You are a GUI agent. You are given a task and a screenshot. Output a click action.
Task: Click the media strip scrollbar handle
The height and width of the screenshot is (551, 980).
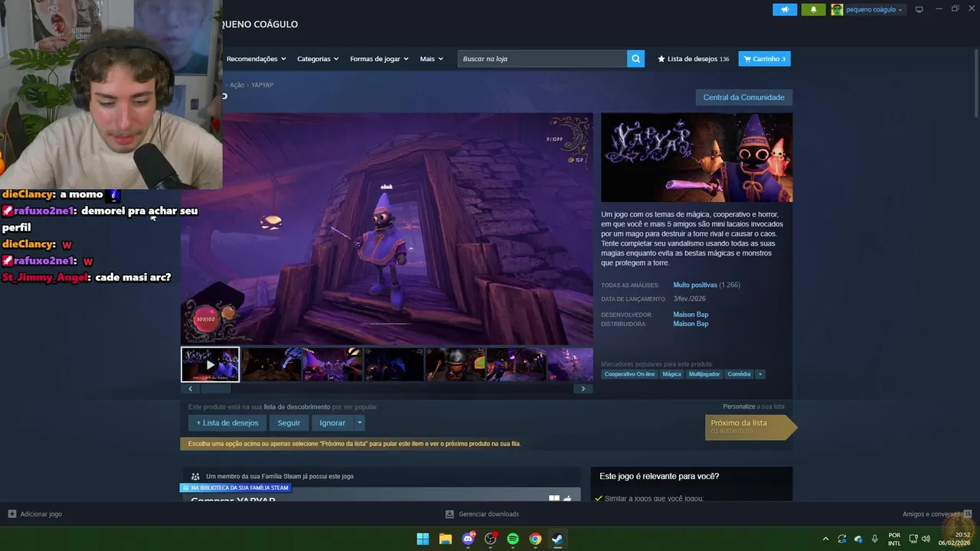215,389
